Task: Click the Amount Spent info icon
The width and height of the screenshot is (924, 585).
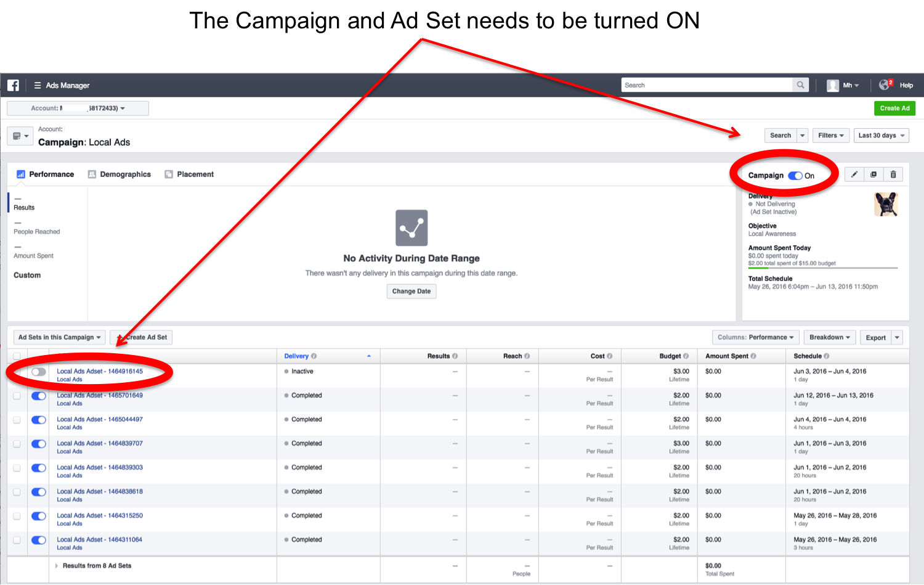Action: [x=753, y=356]
